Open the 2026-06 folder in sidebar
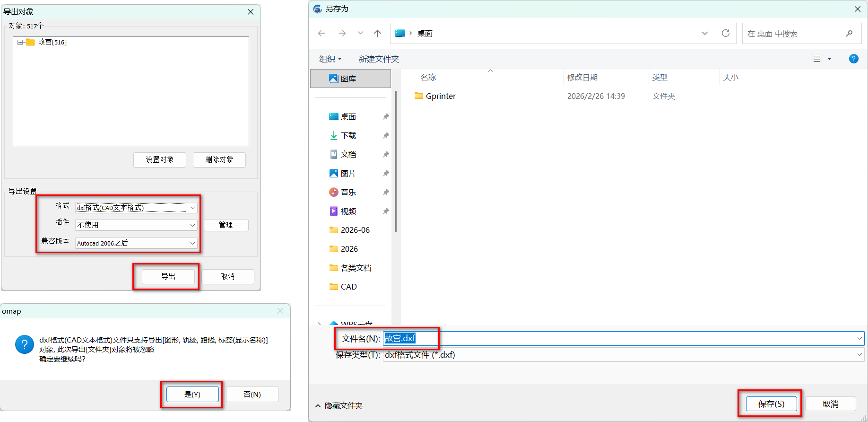 (x=350, y=230)
